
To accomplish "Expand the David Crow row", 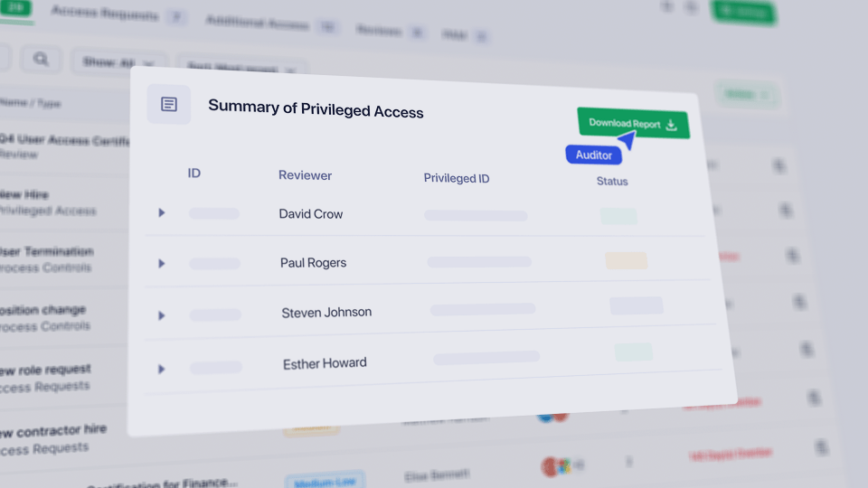I will tap(162, 213).
